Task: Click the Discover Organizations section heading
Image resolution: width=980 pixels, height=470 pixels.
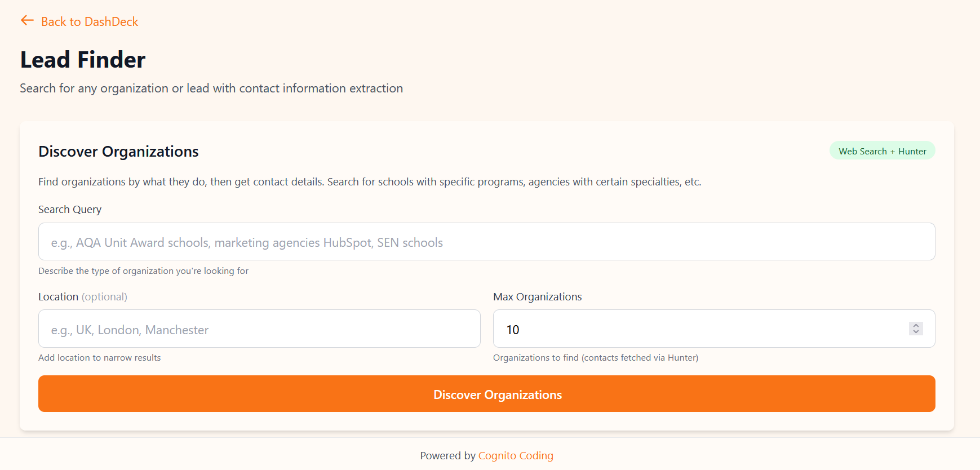Action: click(x=118, y=152)
